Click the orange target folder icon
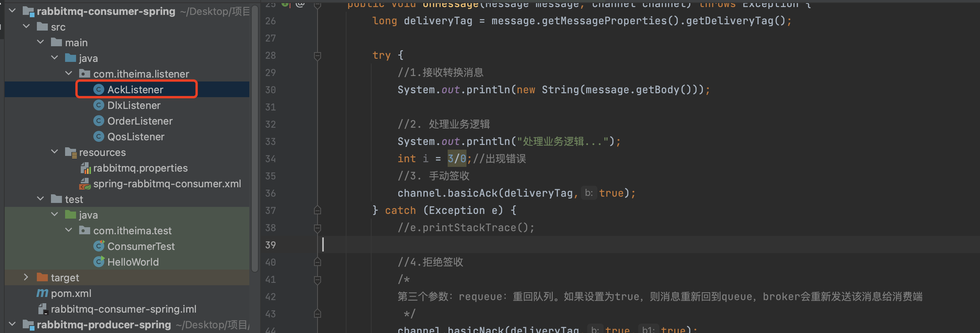 pos(42,277)
